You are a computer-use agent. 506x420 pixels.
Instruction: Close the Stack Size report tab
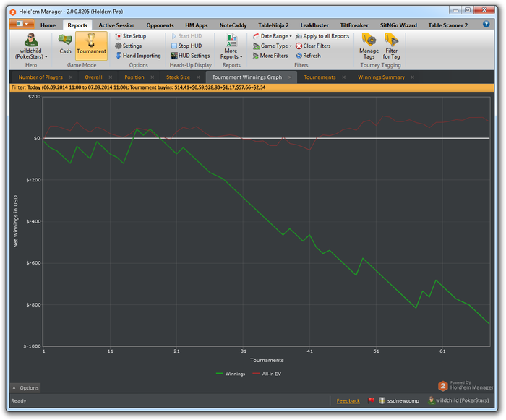(198, 77)
